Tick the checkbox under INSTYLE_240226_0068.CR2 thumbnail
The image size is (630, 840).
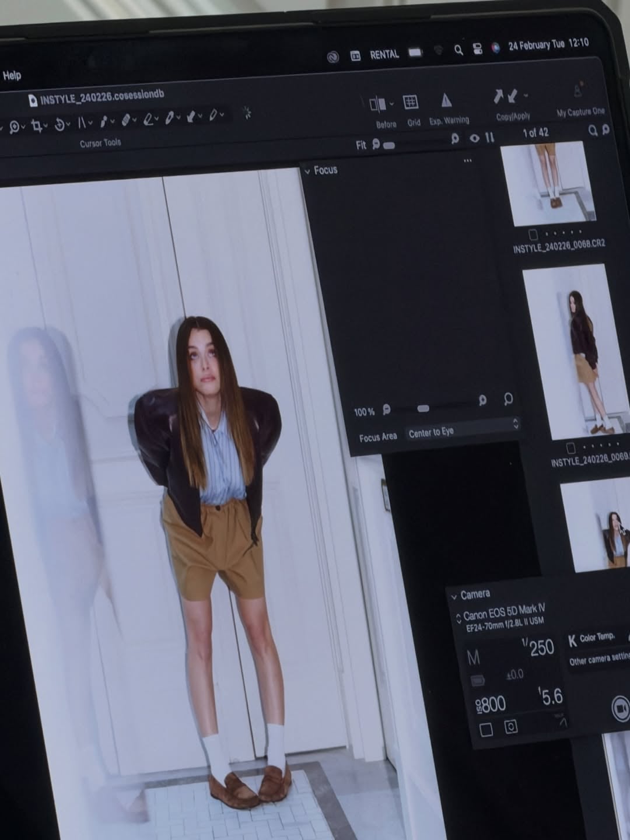pos(533,235)
